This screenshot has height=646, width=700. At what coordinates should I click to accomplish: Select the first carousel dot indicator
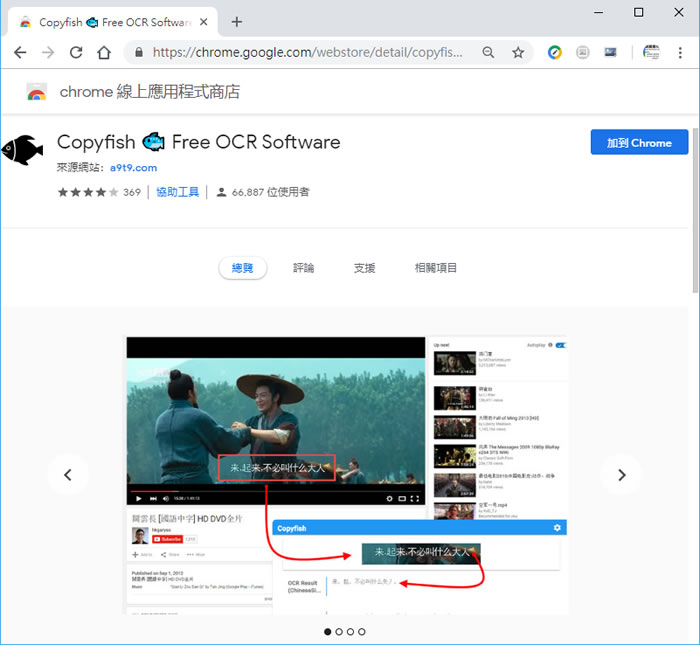pos(327,632)
